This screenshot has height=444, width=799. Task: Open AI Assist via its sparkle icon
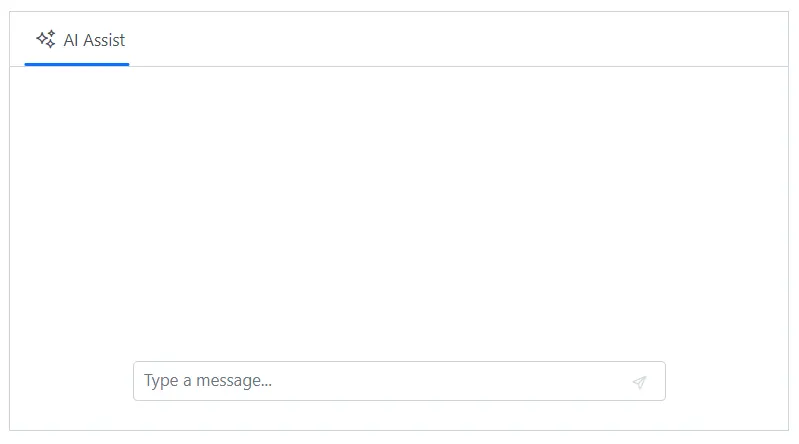45,40
